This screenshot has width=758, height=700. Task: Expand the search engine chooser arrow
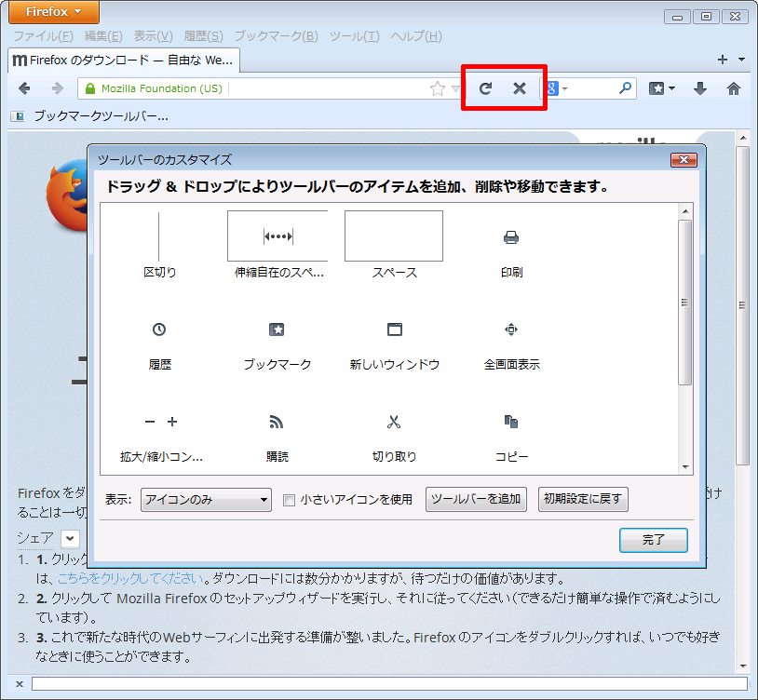(x=564, y=88)
